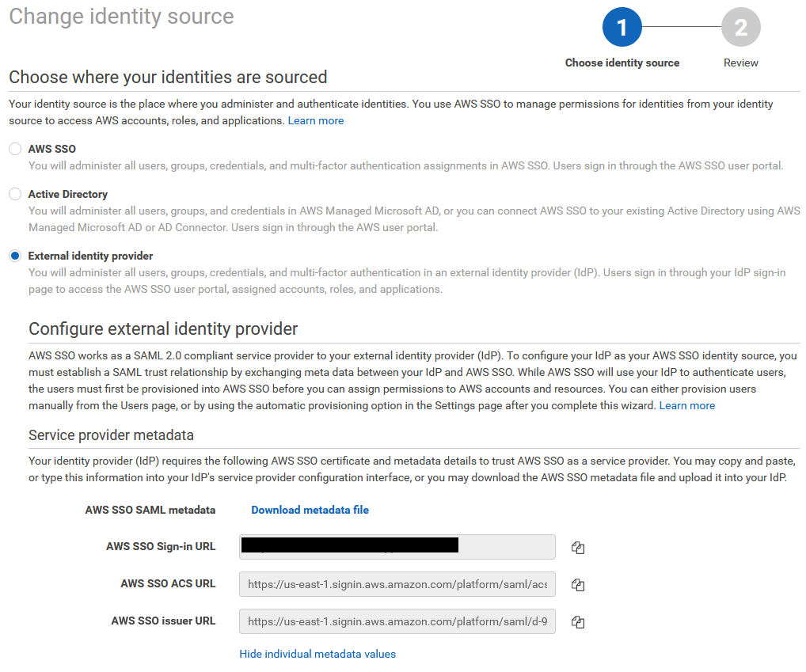Select External identity provider radio button
This screenshot has width=806, height=672.
point(15,256)
